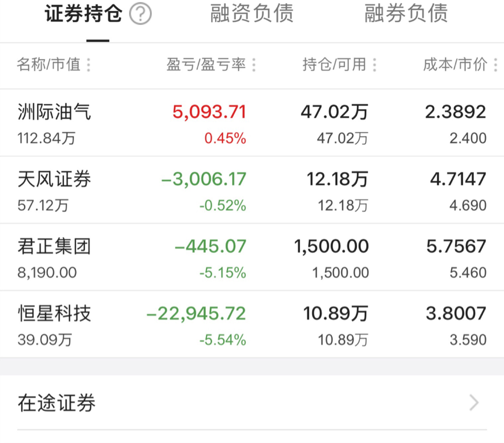Switch to the 融券负债 tab
The height and width of the screenshot is (443, 504).
click(406, 13)
